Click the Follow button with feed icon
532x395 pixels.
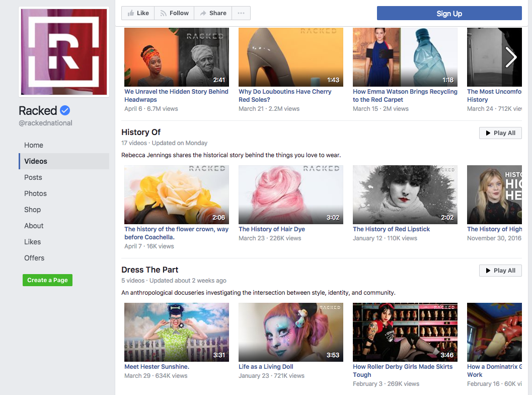click(x=174, y=13)
